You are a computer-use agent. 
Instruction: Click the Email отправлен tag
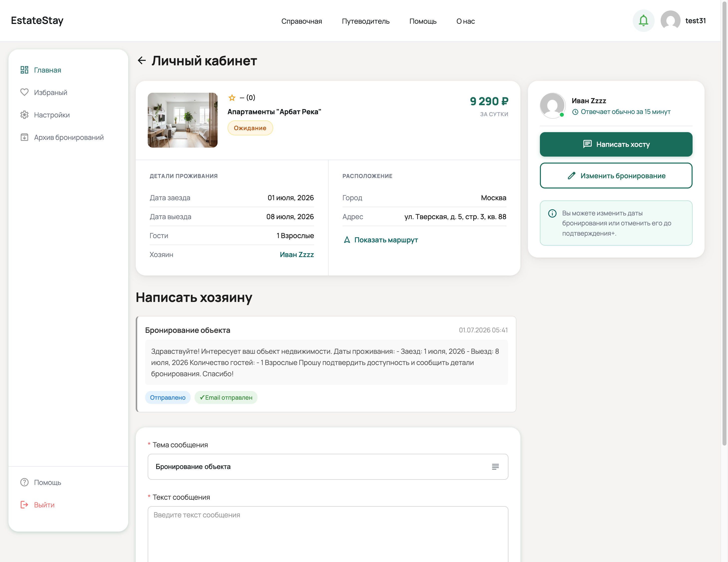(226, 397)
